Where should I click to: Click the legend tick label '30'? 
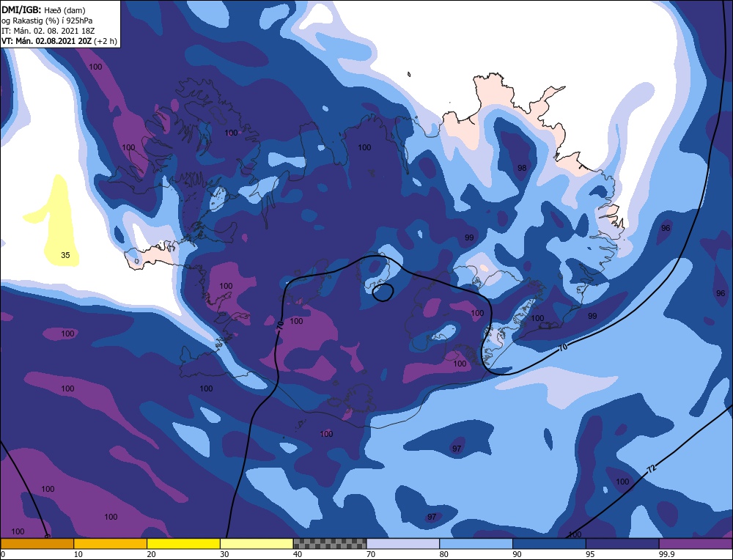224,554
